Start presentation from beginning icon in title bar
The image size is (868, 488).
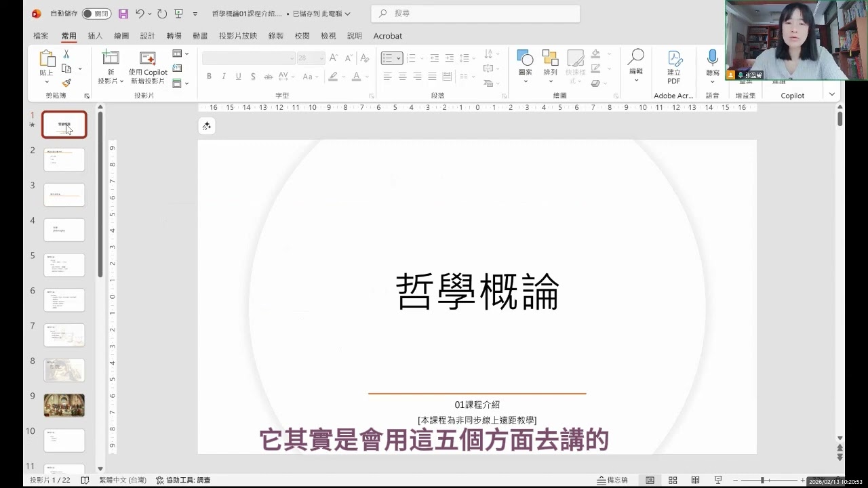(178, 14)
